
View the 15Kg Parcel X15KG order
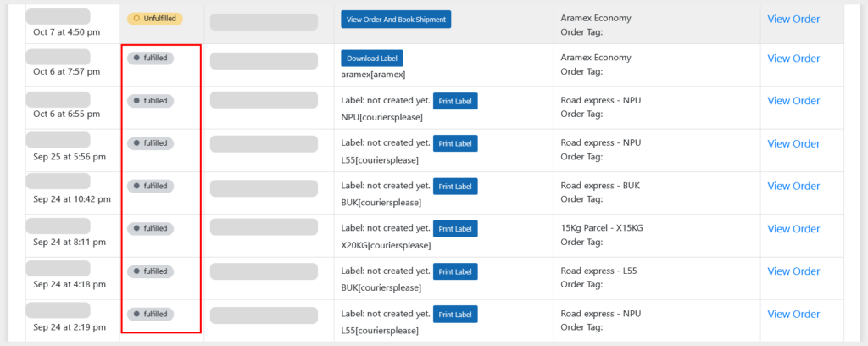(793, 229)
